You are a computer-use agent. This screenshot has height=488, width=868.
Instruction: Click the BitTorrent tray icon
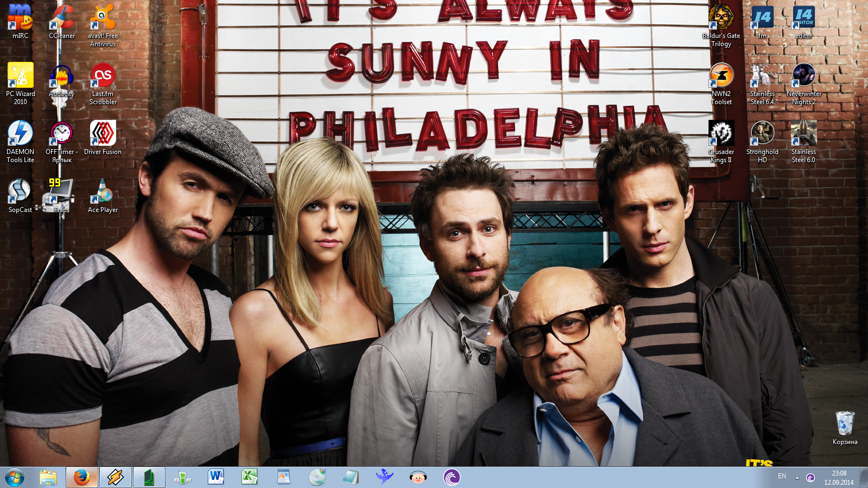pyautogui.click(x=810, y=477)
